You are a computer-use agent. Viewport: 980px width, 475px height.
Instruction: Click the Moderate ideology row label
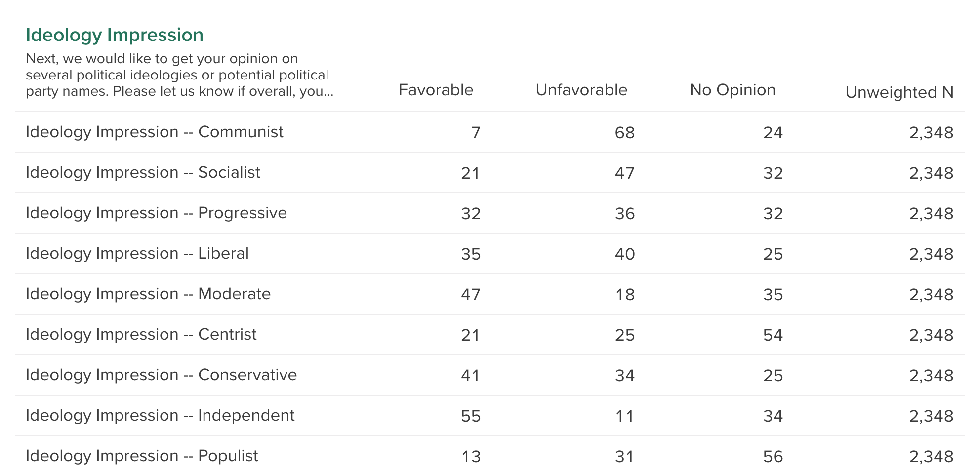coord(148,294)
